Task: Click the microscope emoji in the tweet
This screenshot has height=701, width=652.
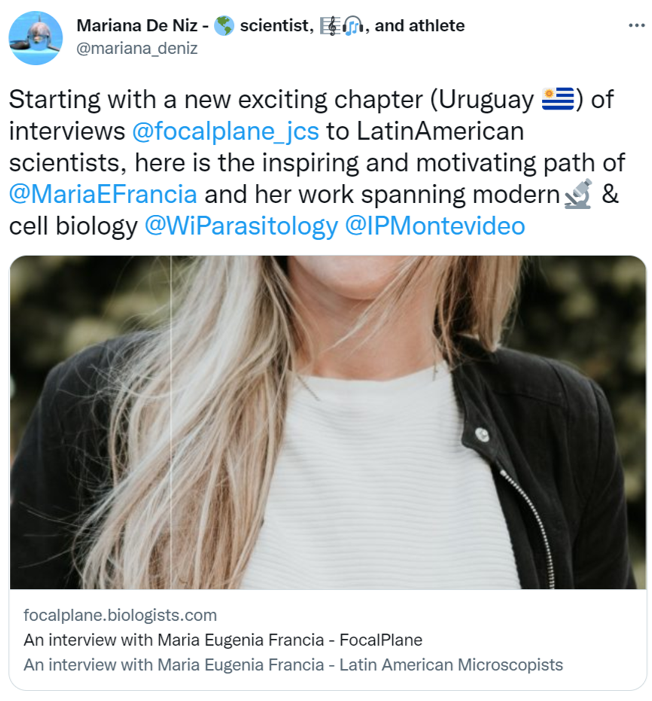Action: coord(579,194)
